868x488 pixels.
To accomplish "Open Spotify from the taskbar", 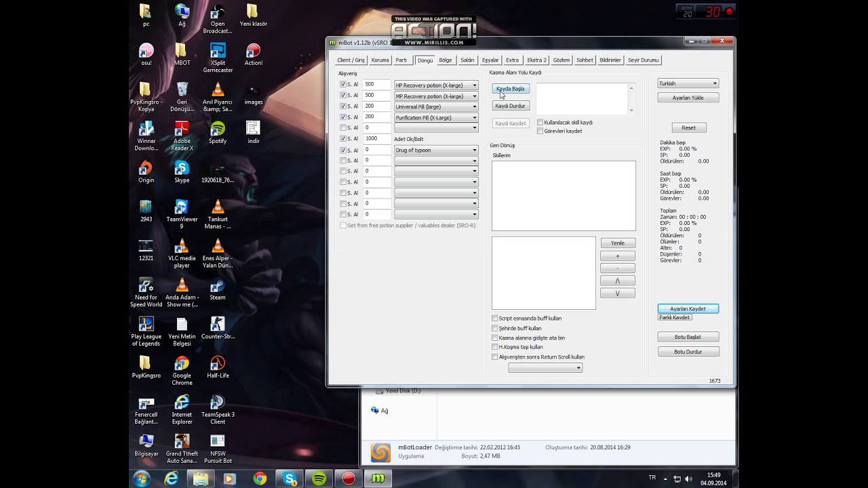I will pos(319,479).
